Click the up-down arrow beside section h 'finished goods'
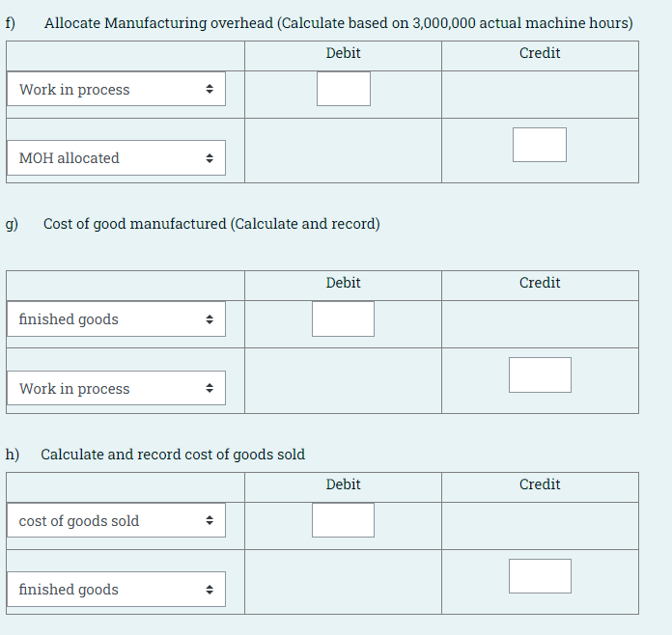Viewport: 672px width, 635px height. pos(210,590)
